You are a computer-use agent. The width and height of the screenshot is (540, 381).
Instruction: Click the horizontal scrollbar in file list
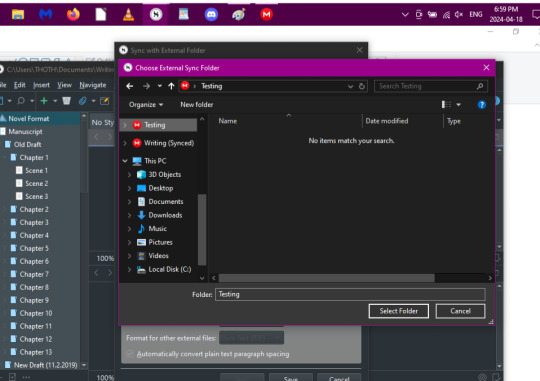pos(326,278)
